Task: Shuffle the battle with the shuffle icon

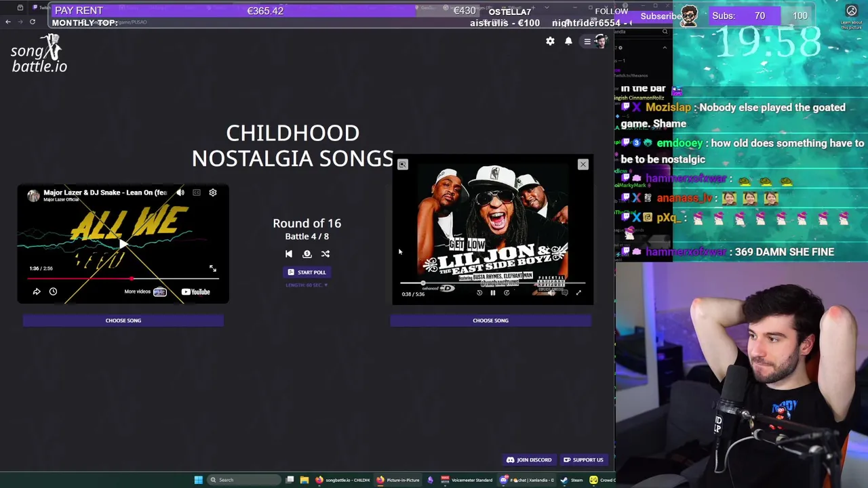Action: (x=325, y=253)
